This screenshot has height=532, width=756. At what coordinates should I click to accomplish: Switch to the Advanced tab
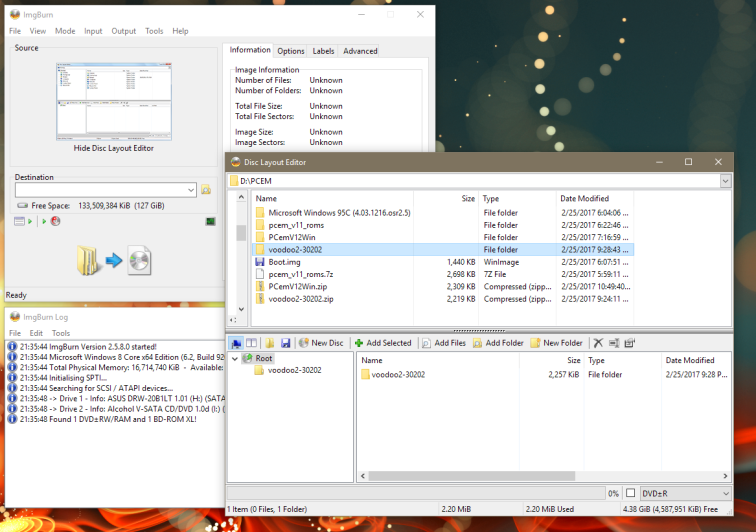click(x=360, y=51)
